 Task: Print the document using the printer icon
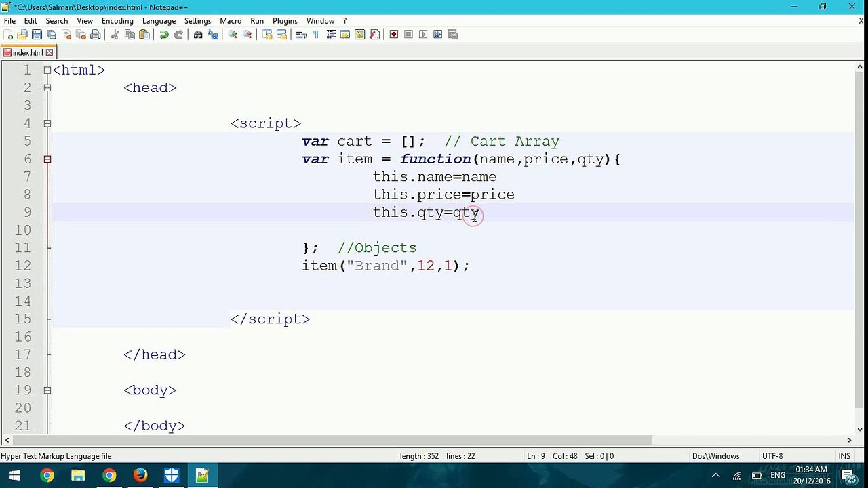coord(96,35)
